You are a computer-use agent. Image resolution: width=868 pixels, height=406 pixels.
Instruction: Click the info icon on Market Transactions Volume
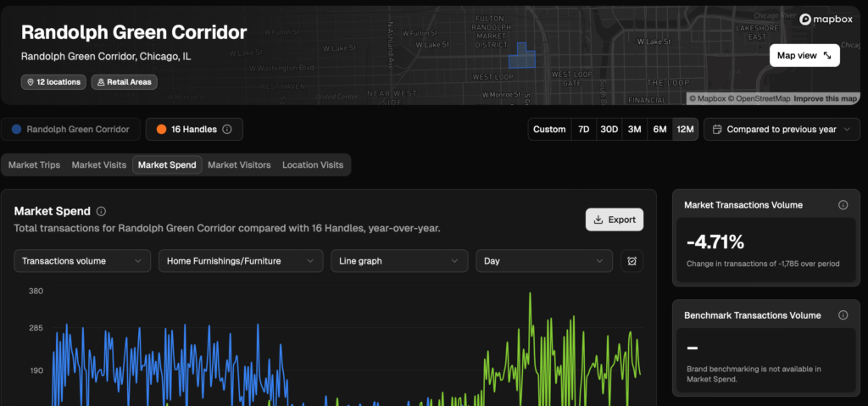coord(843,205)
